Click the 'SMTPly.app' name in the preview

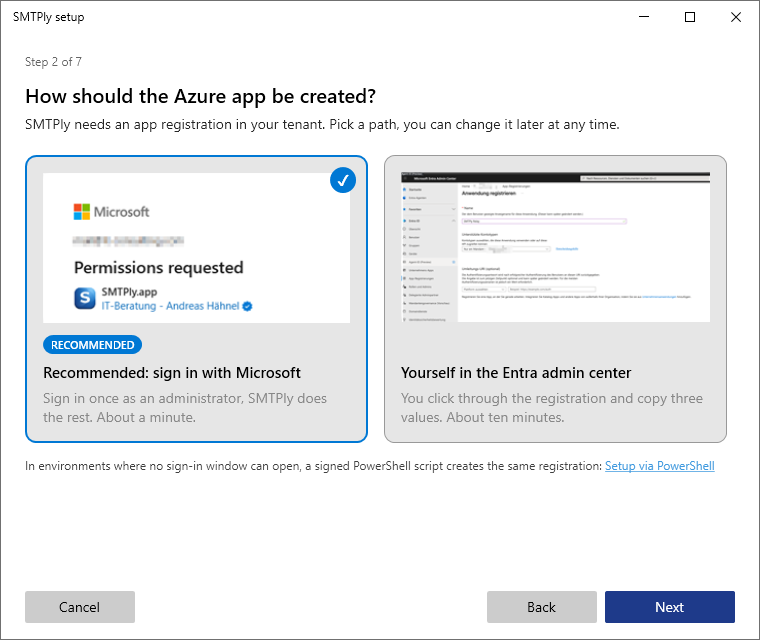pos(129,292)
